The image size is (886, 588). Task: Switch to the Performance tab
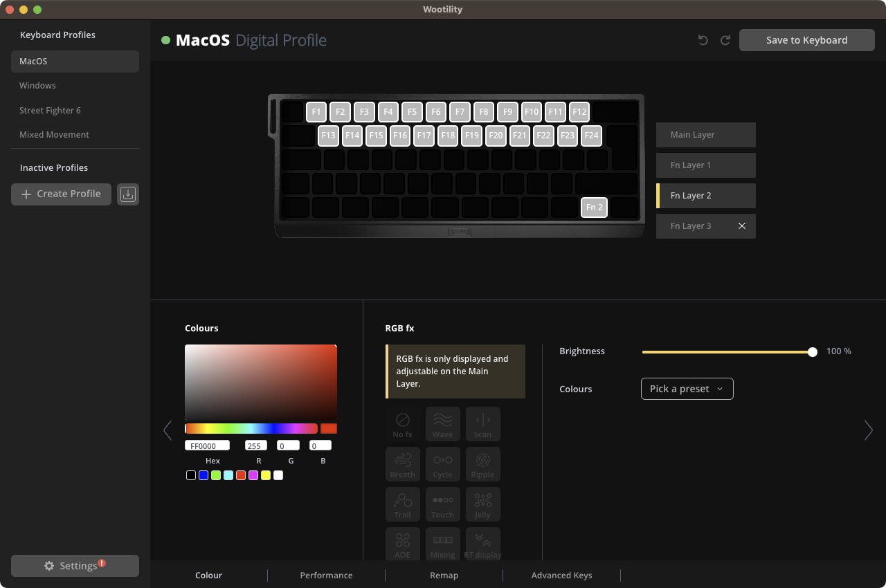(x=326, y=575)
